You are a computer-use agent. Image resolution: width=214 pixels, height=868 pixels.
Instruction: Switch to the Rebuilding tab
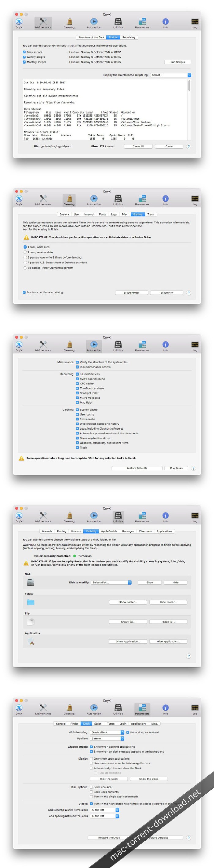tap(129, 38)
